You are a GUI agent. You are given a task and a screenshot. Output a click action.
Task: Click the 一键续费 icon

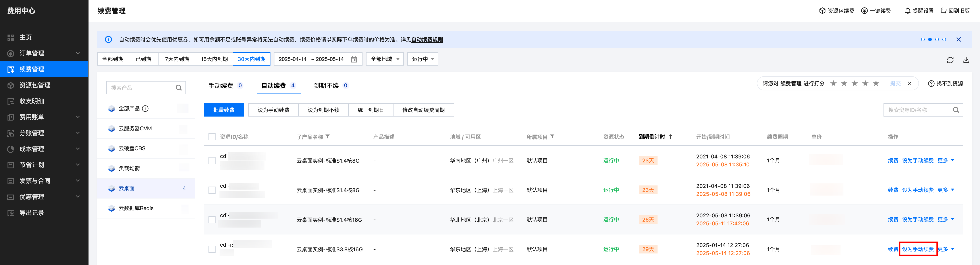point(864,11)
